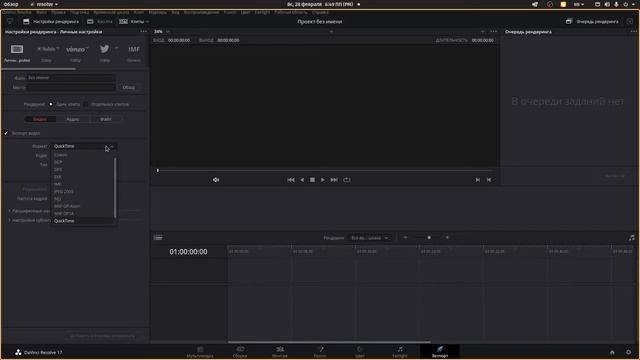
Task: Jump to last frame in viewer
Action: point(334,180)
